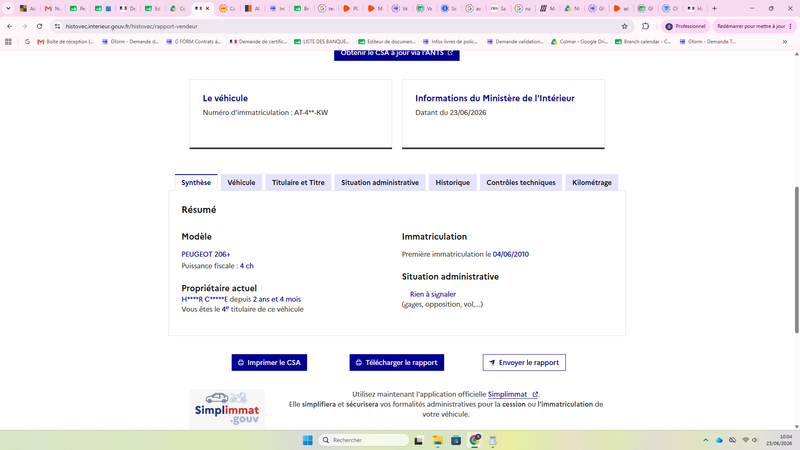Screen dimensions: 800x450
Task: Show more bookmarks with the chevron
Action: tap(785, 42)
